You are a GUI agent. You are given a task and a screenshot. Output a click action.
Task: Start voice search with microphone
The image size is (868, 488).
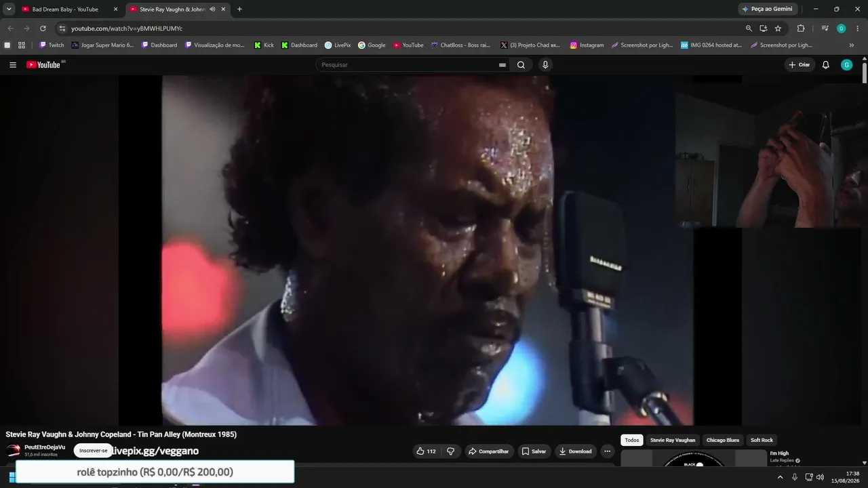point(545,65)
